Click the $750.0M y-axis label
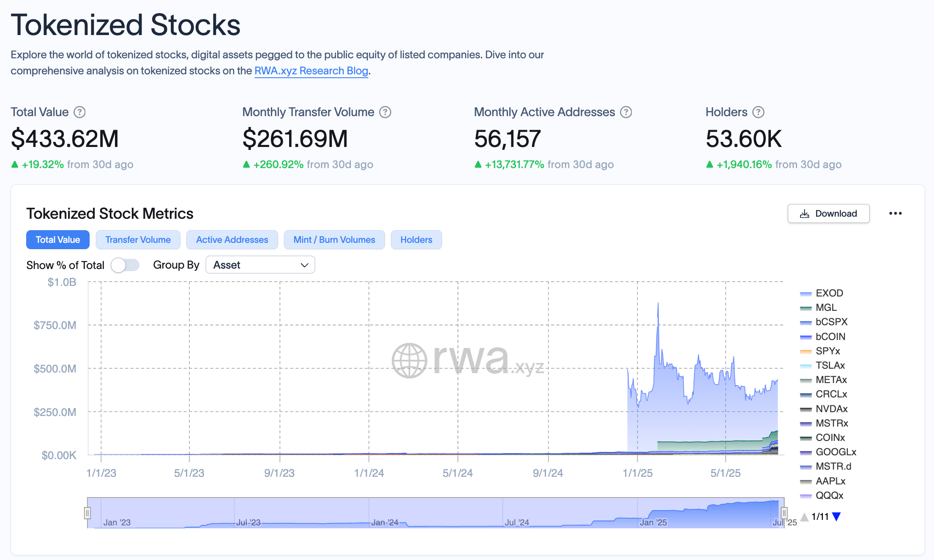 coord(55,325)
